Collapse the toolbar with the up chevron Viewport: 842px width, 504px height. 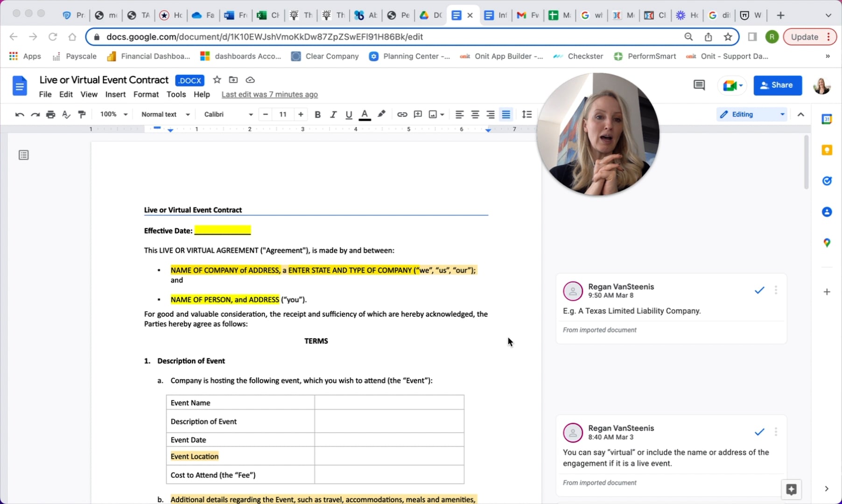click(x=801, y=114)
